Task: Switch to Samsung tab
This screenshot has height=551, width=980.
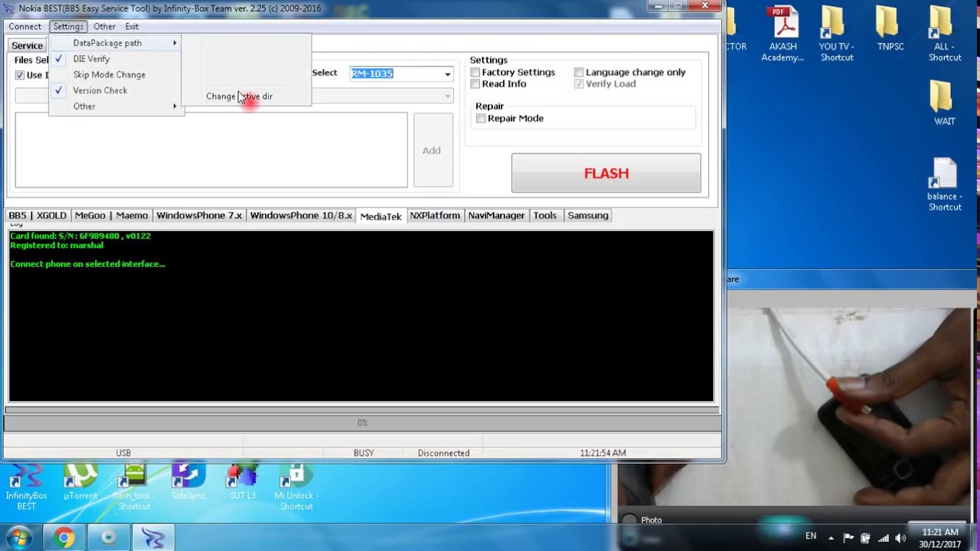Action: [x=588, y=216]
